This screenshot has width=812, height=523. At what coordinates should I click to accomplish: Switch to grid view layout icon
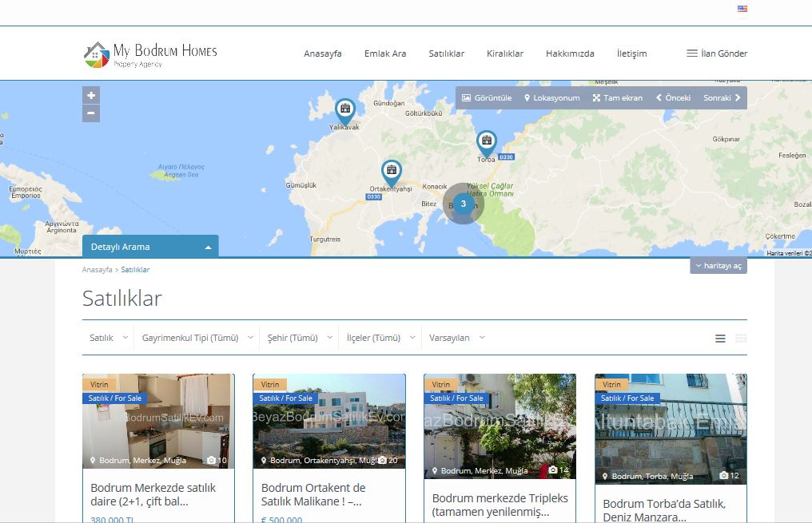tap(741, 339)
